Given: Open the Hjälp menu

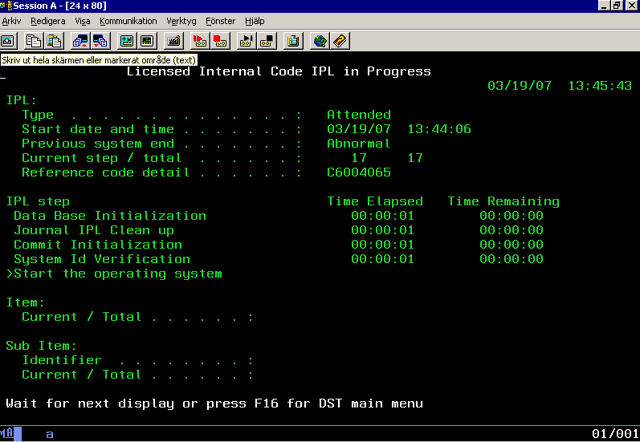Looking at the screenshot, I should (255, 21).
